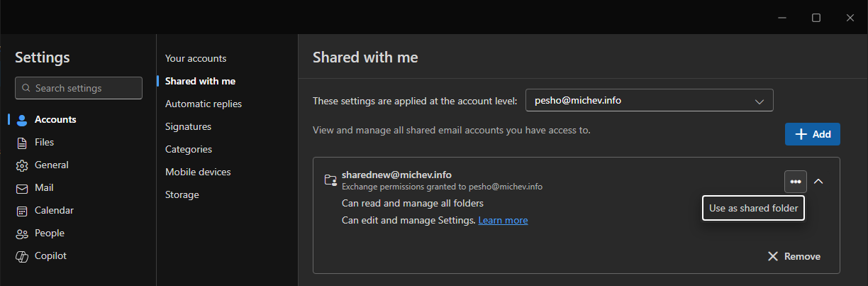Click the search magnifier icon
Viewport: 868px width, 286px height.
point(26,89)
